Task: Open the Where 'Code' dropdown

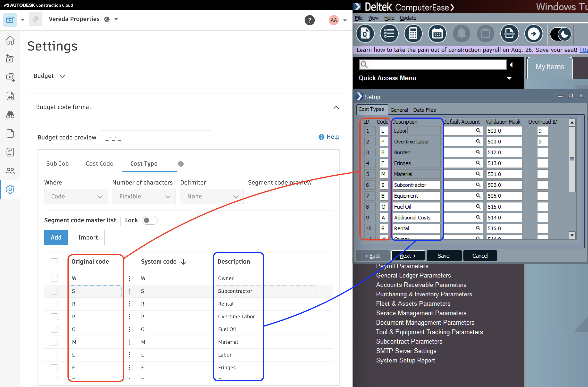Action: pyautogui.click(x=76, y=197)
